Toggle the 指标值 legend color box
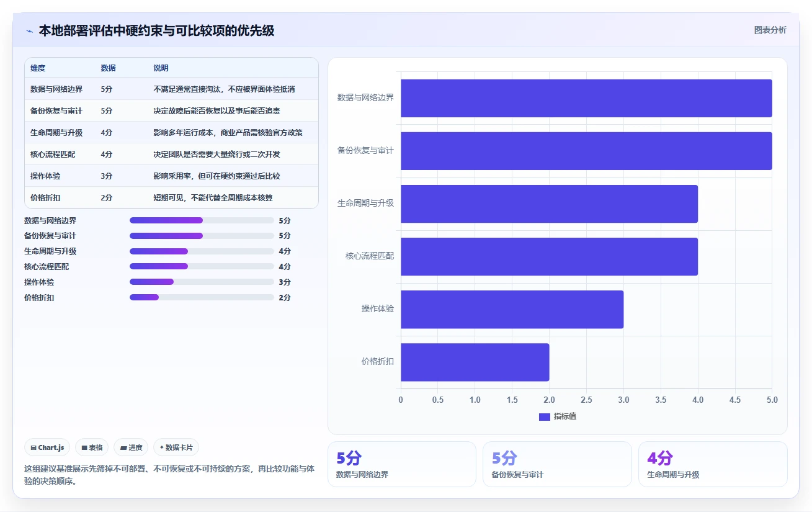Screen dimensions: 812x512 click(x=544, y=416)
